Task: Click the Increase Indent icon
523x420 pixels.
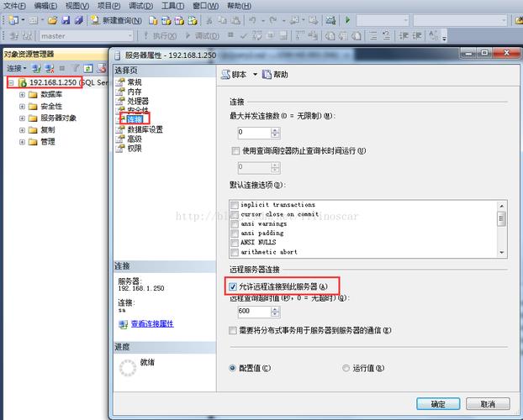Action: [416, 35]
